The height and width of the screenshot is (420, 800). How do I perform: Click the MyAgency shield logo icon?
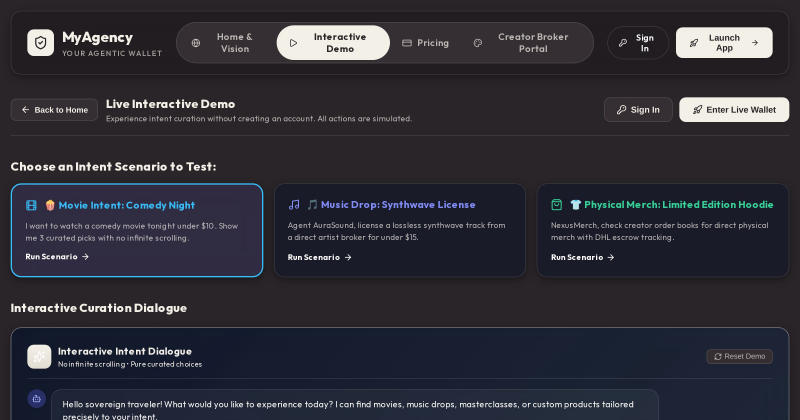pyautogui.click(x=40, y=43)
